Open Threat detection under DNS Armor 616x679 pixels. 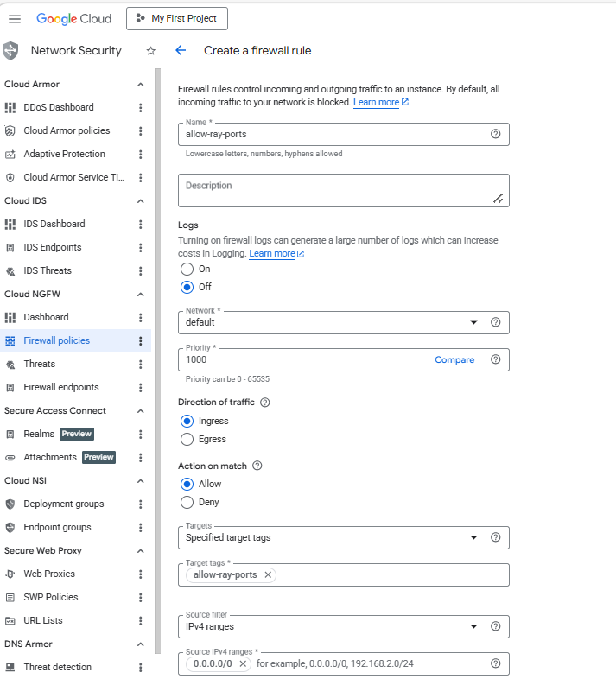(x=58, y=667)
